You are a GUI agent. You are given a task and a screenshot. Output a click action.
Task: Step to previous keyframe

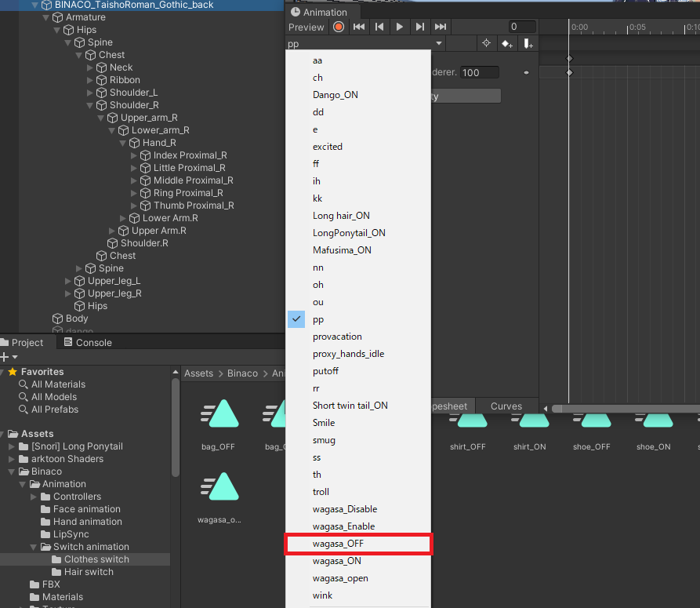(379, 27)
